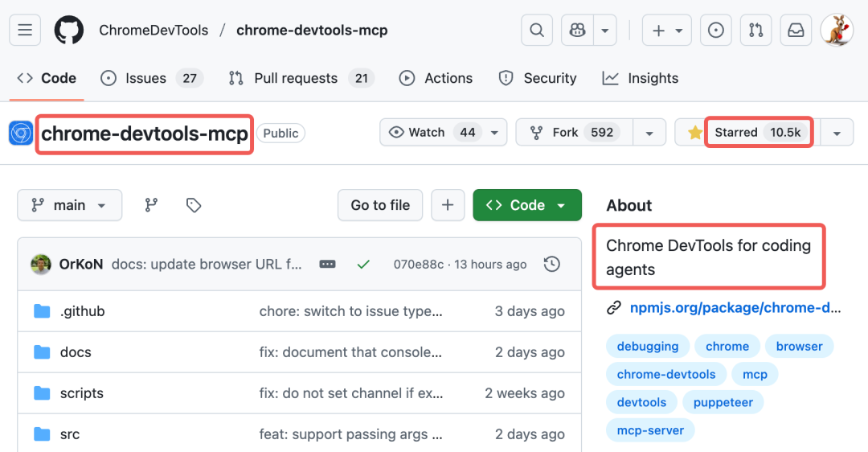
Task: Open the .github folder
Action: [x=83, y=311]
